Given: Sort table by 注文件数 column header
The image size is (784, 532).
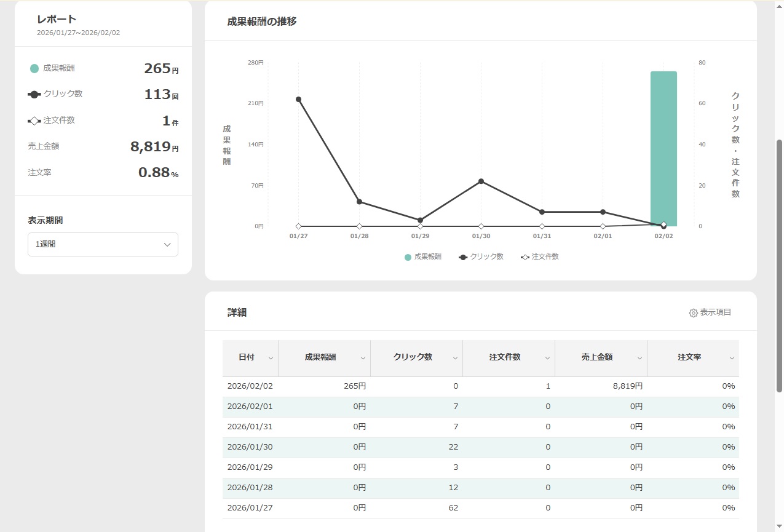Looking at the screenshot, I should pos(509,358).
